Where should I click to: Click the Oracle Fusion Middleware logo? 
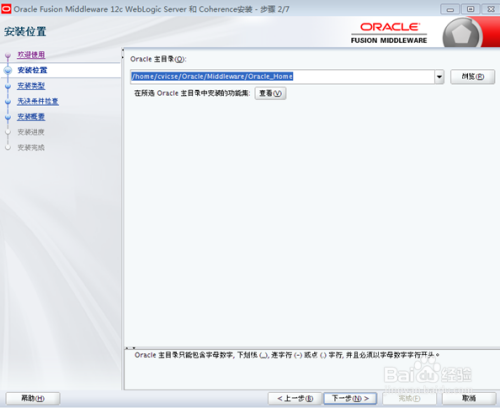pyautogui.click(x=389, y=33)
